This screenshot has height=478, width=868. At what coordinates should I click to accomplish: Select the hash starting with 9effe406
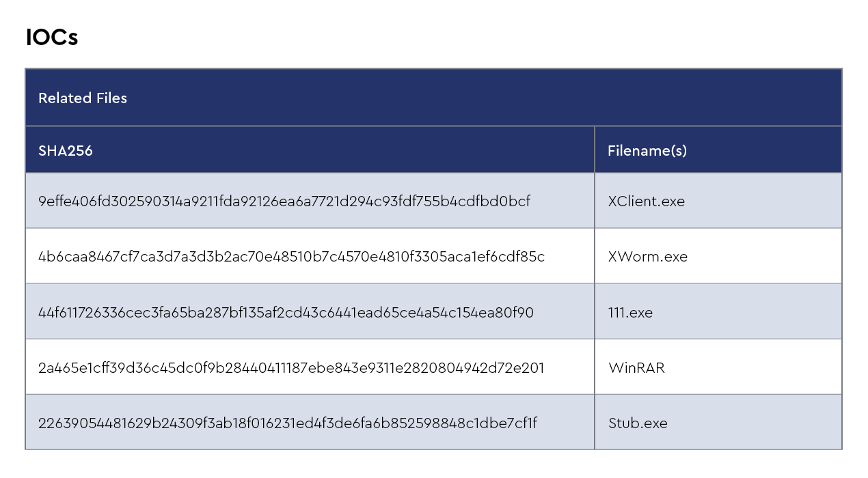click(284, 201)
